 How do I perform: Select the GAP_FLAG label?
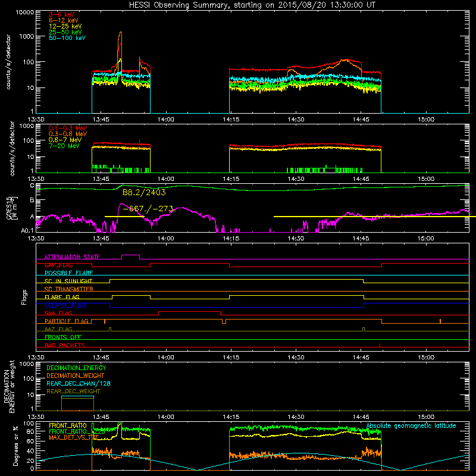[58, 265]
